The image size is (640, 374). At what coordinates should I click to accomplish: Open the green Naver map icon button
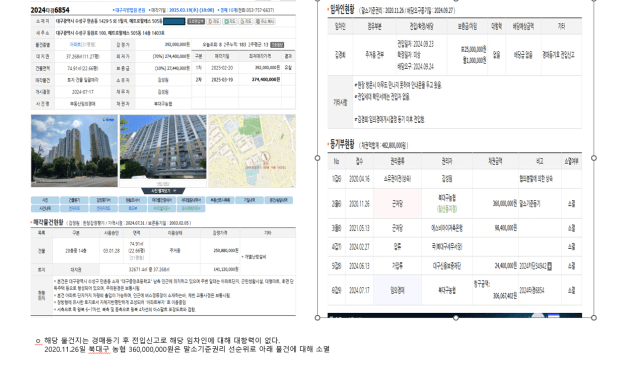(x=230, y=21)
